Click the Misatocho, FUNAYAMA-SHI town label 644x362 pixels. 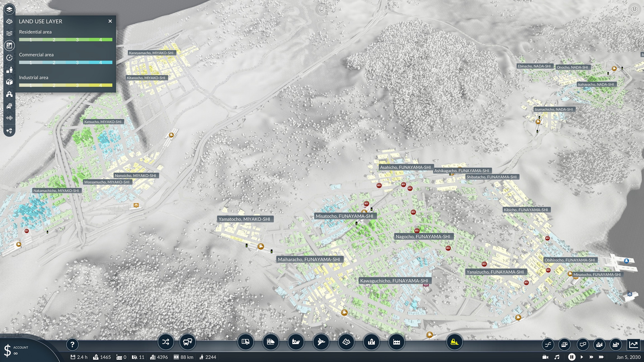(x=344, y=216)
